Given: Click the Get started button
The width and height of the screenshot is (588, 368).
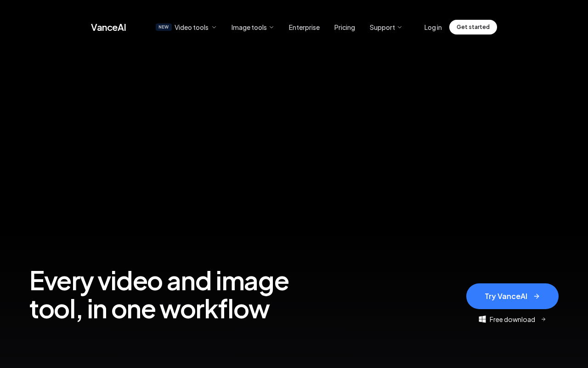Looking at the screenshot, I should [x=473, y=27].
